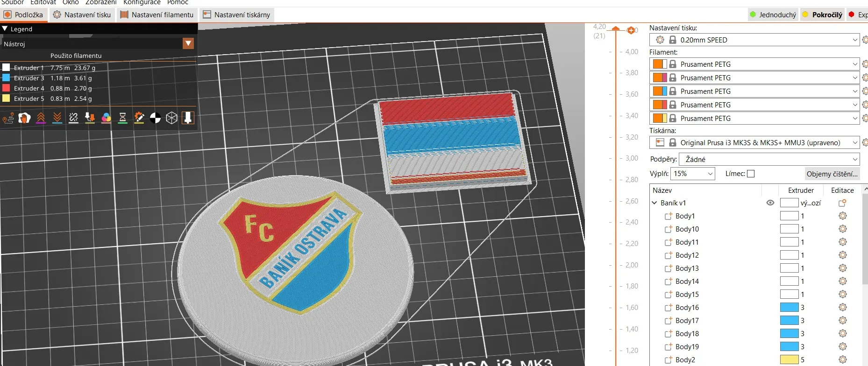
Task: Collapse the Legend panel triangle
Action: pyautogui.click(x=5, y=28)
